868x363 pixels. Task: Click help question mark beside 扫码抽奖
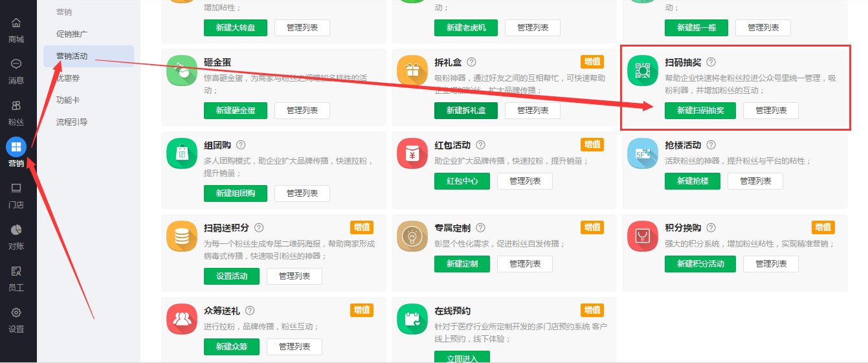click(x=711, y=62)
